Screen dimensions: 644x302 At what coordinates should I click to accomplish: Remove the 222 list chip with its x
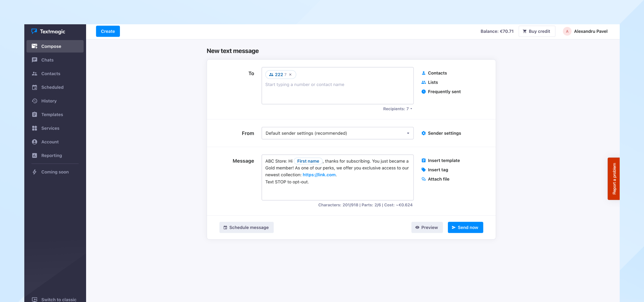(290, 75)
